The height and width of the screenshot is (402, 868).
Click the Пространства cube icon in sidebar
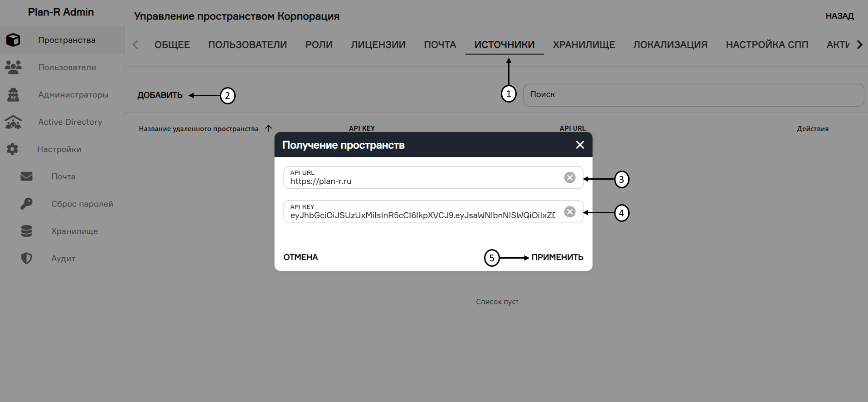[x=13, y=40]
